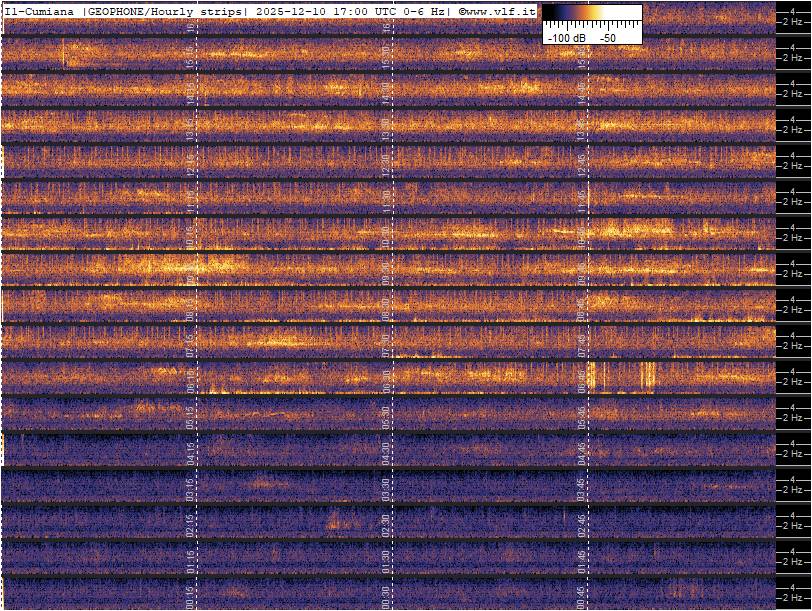Screen dimensions: 812x611
Task: Click the 05:30 time marker
Action: [x=387, y=415]
